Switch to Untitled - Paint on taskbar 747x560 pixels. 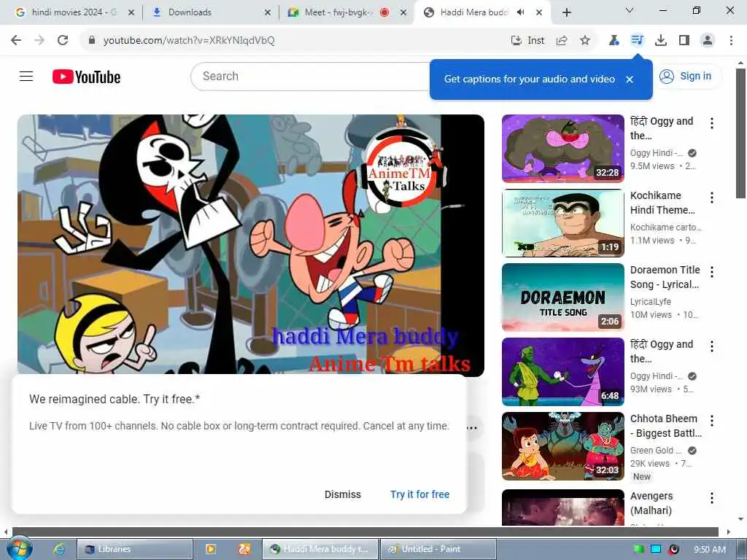[x=438, y=549]
